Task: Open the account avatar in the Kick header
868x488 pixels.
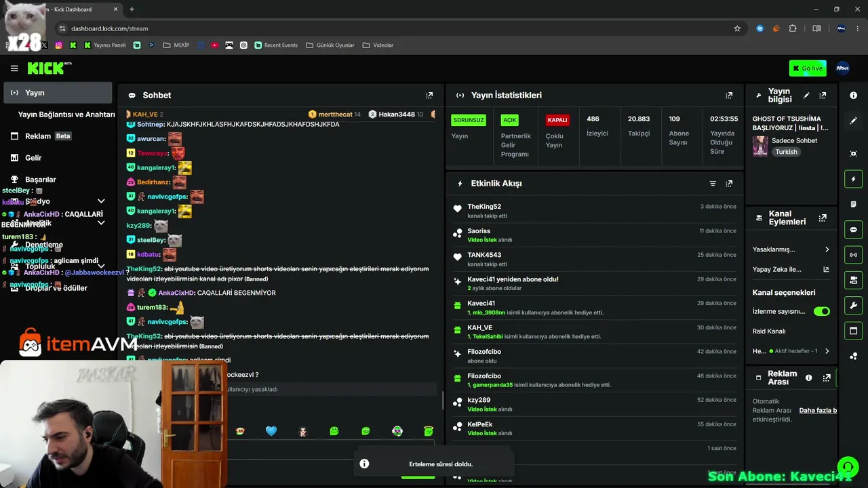Action: tap(842, 68)
